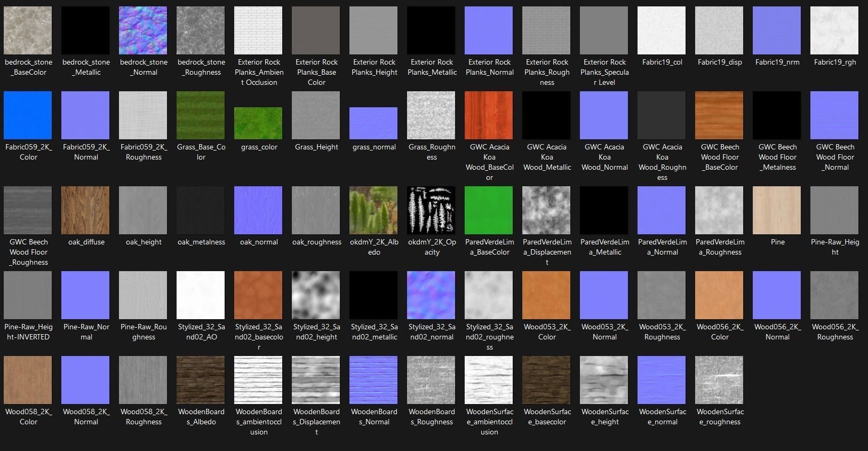The width and height of the screenshot is (868, 451).
Task: Click Exterior Rock Planks_Normal map
Action: [489, 30]
